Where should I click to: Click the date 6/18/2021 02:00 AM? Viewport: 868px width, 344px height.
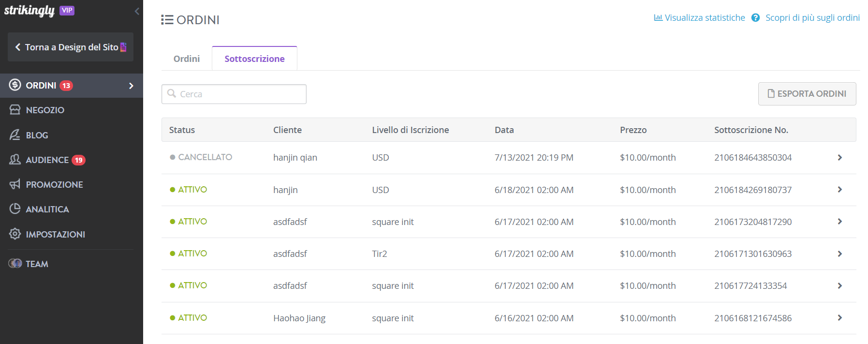click(x=534, y=190)
